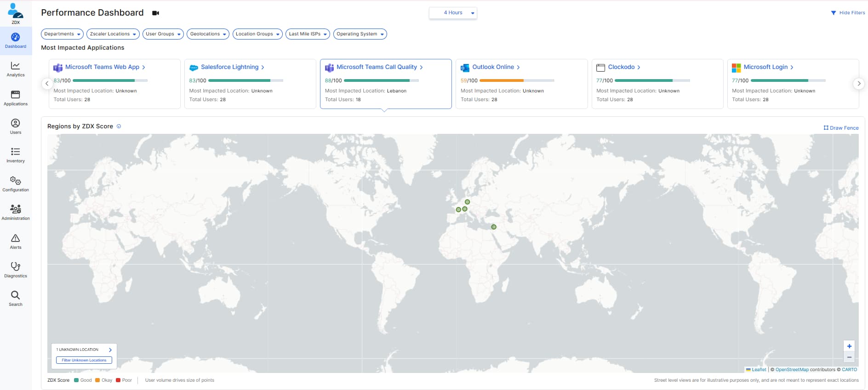Zoom out on the map

pyautogui.click(x=849, y=357)
